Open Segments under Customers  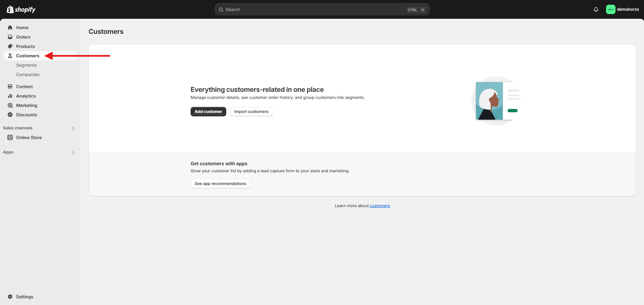pos(27,65)
